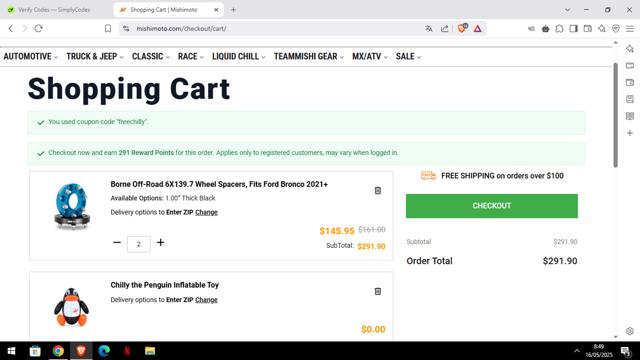The height and width of the screenshot is (360, 640).
Task: Open the browser hamburger menu
Action: [630, 29]
